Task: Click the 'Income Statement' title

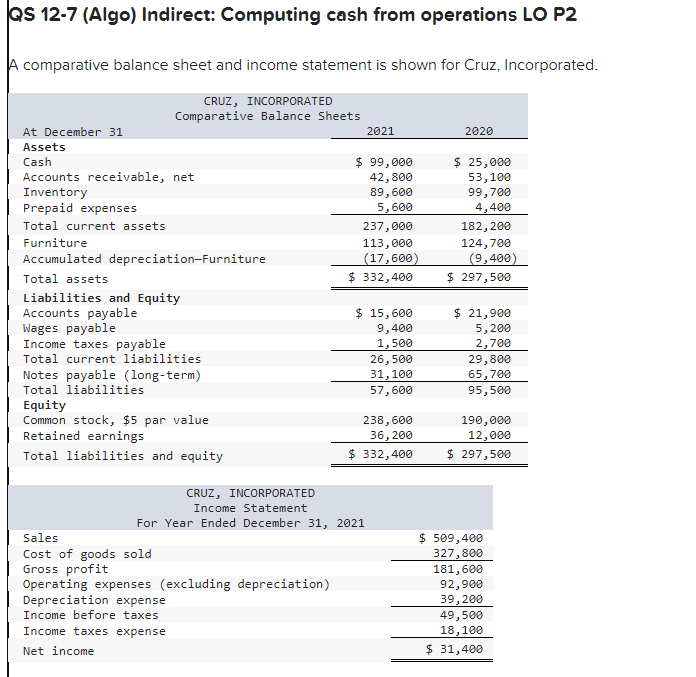Action: point(250,508)
